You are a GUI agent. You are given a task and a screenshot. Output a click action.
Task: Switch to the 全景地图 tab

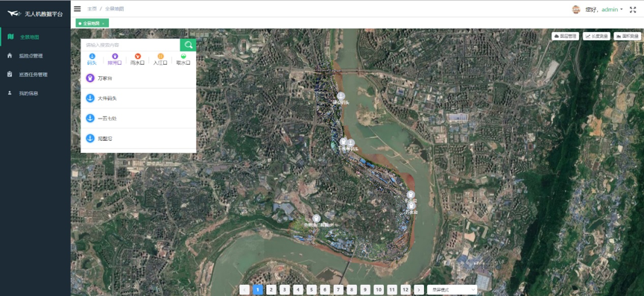tap(92, 23)
